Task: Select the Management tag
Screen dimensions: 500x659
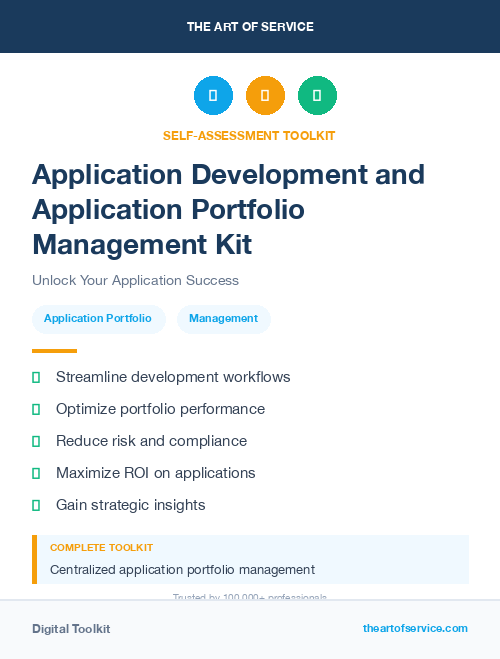Action: coord(224,319)
